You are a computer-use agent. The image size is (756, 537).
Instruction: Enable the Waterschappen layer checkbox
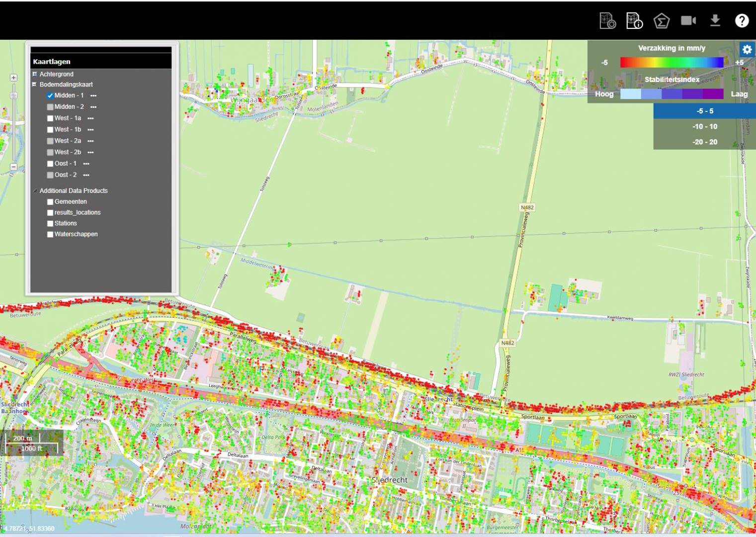(x=50, y=234)
